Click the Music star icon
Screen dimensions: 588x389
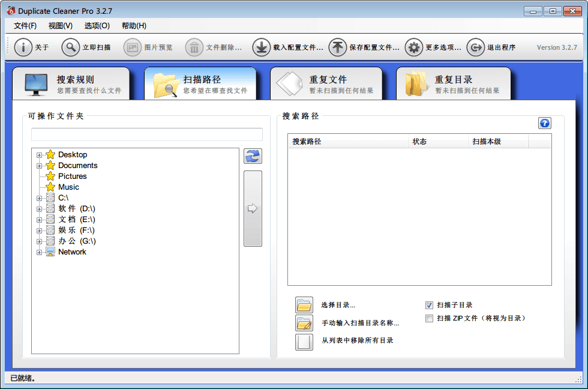50,187
